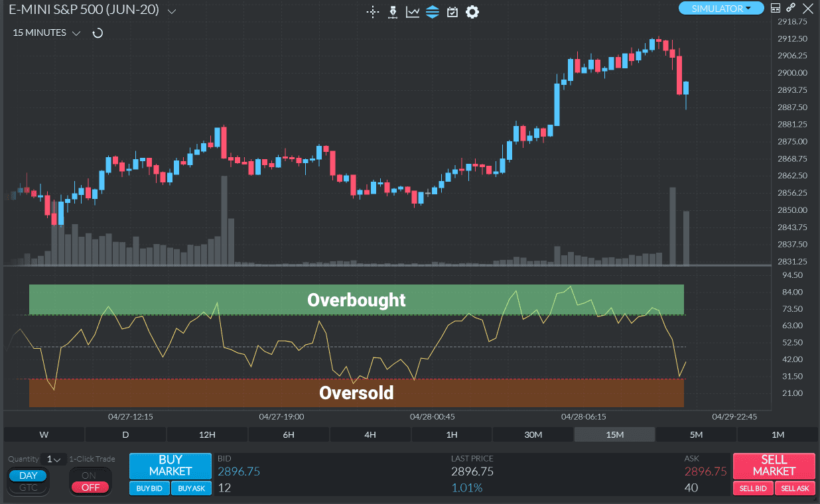Open chart settings via gear icon
This screenshot has height=504, width=820.
coord(472,12)
